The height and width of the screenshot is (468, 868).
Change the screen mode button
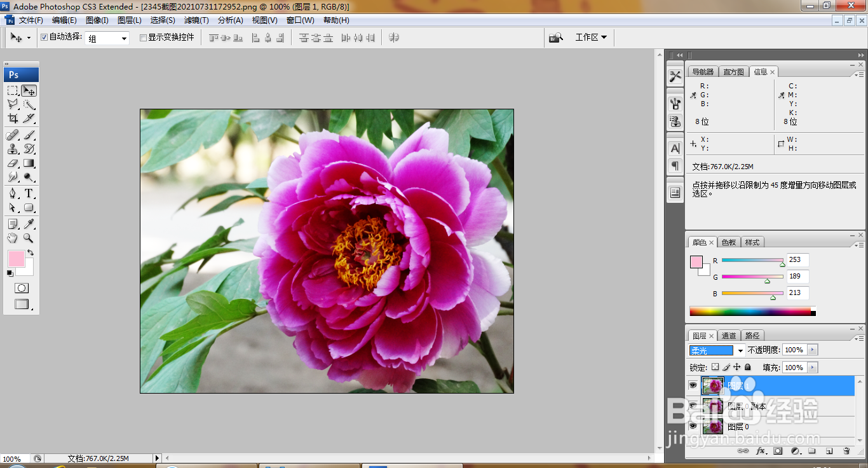tap(22, 305)
